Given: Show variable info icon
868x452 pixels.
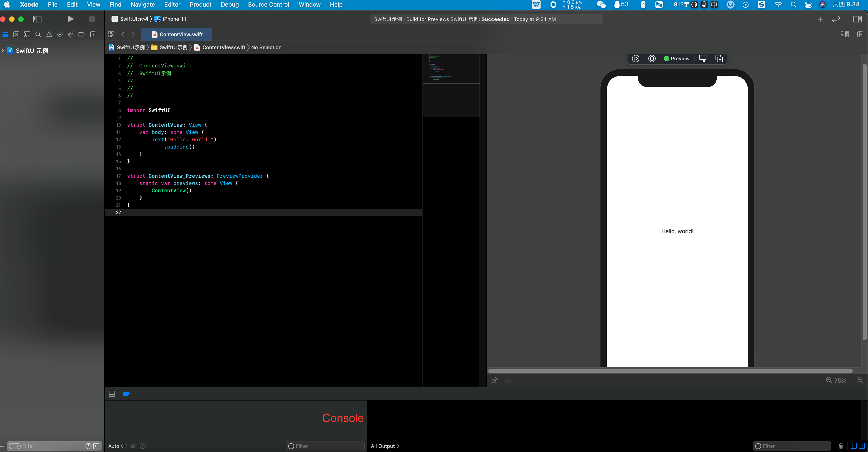Looking at the screenshot, I should (143, 446).
